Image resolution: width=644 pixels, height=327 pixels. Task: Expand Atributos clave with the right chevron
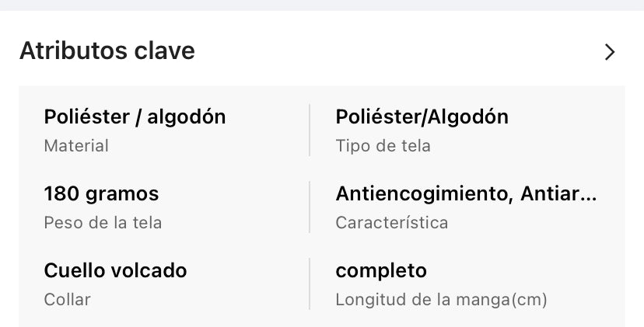610,52
